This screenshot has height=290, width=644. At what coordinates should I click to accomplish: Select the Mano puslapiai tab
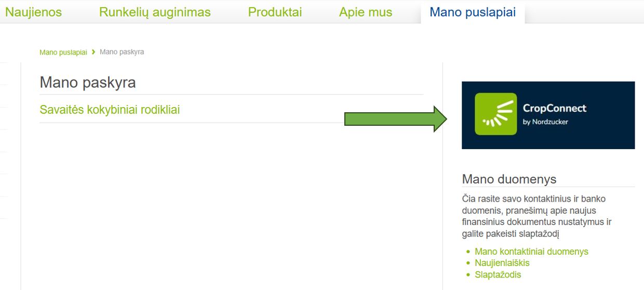(x=473, y=12)
